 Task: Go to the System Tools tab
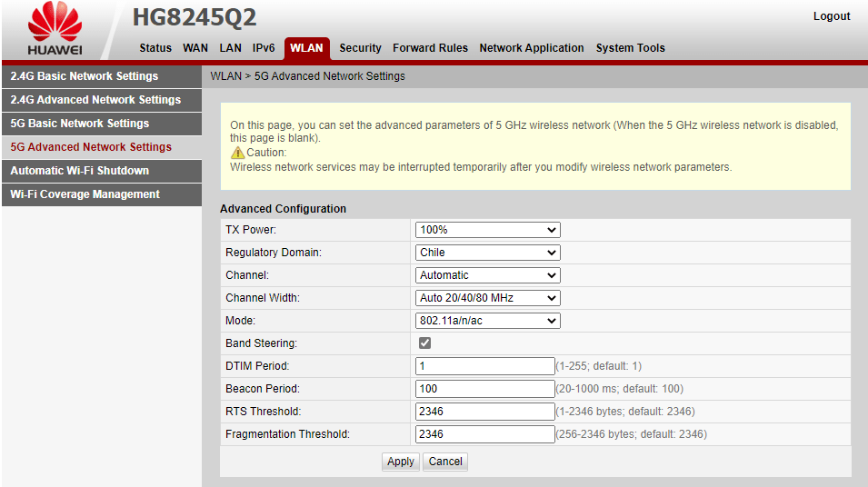630,48
